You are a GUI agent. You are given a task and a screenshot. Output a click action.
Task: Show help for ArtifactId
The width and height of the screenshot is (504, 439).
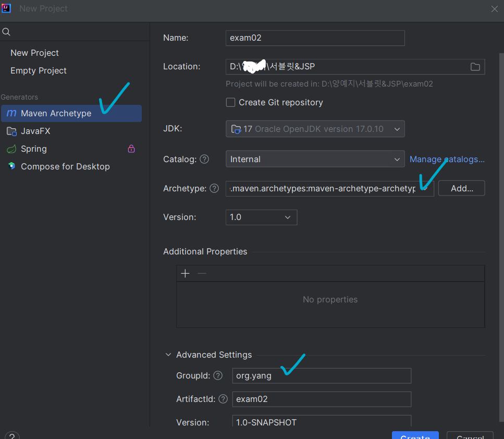tap(223, 399)
